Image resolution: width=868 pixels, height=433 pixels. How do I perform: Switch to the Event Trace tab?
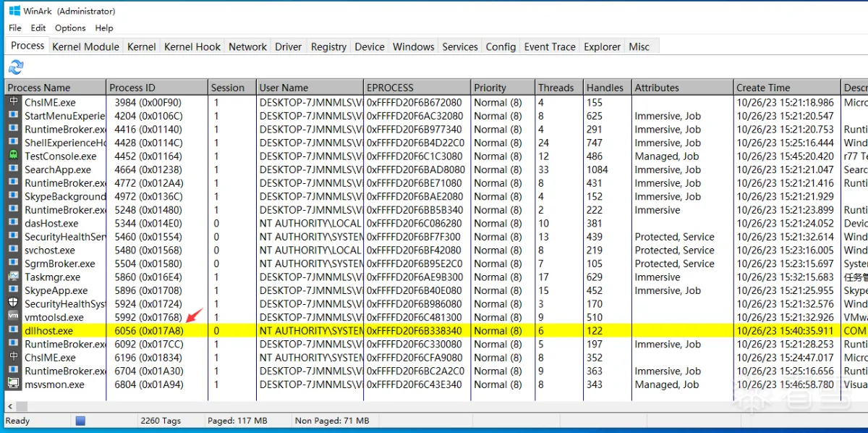pyautogui.click(x=550, y=46)
